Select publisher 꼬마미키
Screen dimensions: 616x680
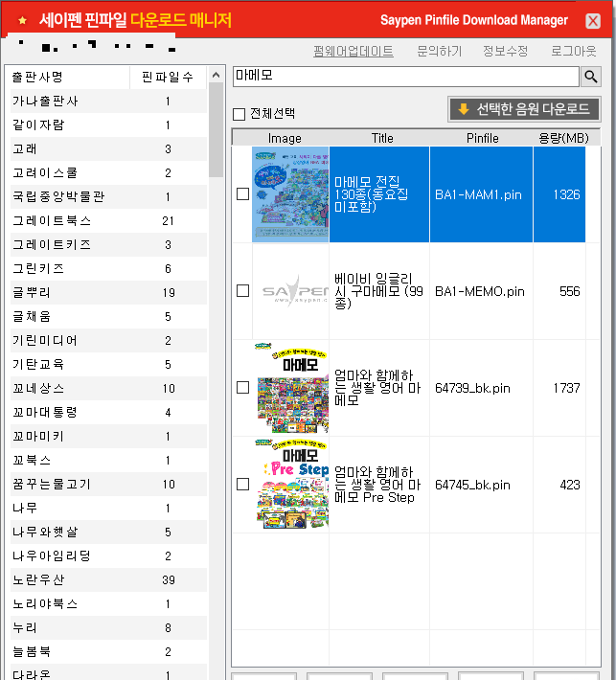[108, 437]
